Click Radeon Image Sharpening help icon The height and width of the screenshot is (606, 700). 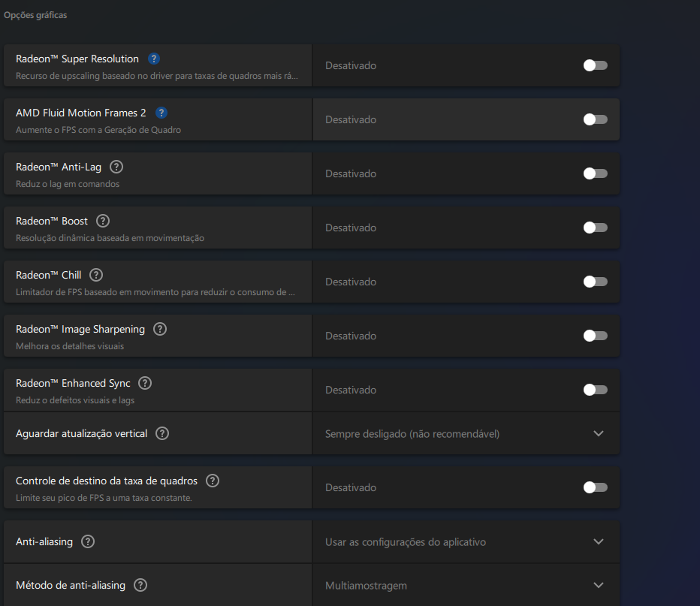tap(160, 329)
